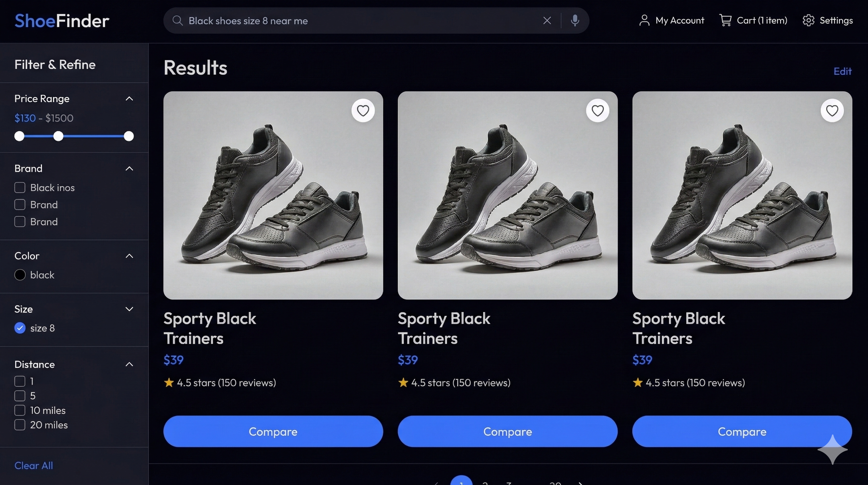
Task: Collapse the Price Range section
Action: pyautogui.click(x=129, y=99)
